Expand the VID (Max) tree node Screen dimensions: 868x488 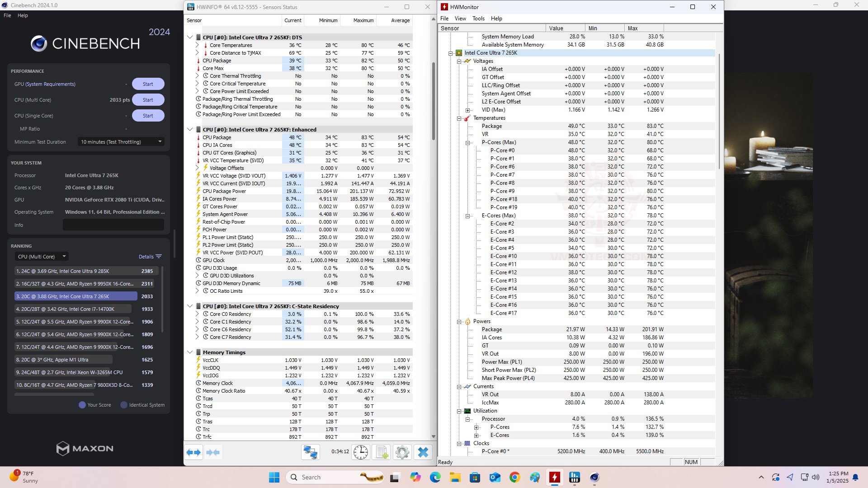coord(468,110)
